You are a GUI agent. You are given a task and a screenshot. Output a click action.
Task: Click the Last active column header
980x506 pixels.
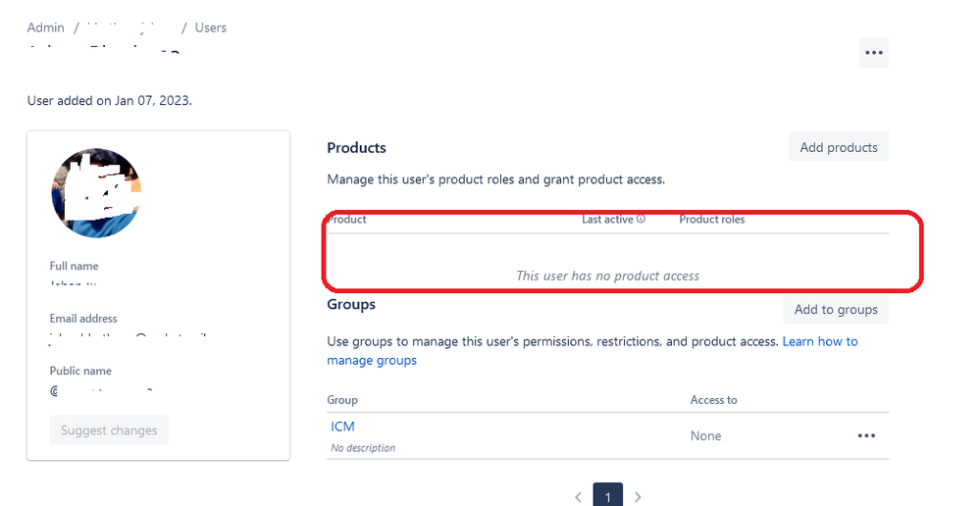(x=607, y=220)
